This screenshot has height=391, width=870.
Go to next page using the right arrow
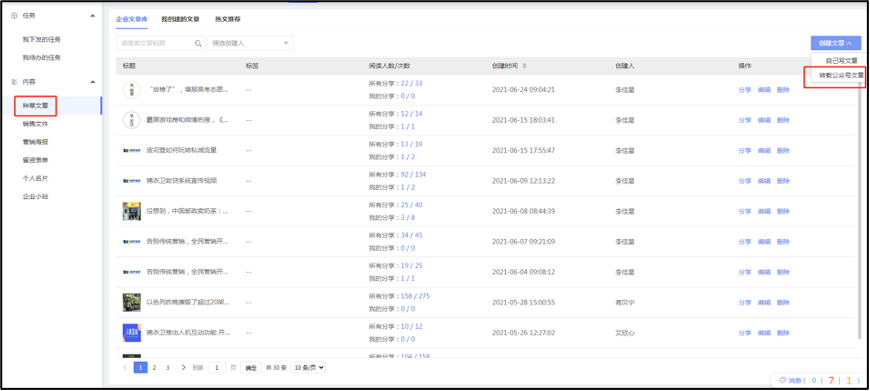point(183,367)
